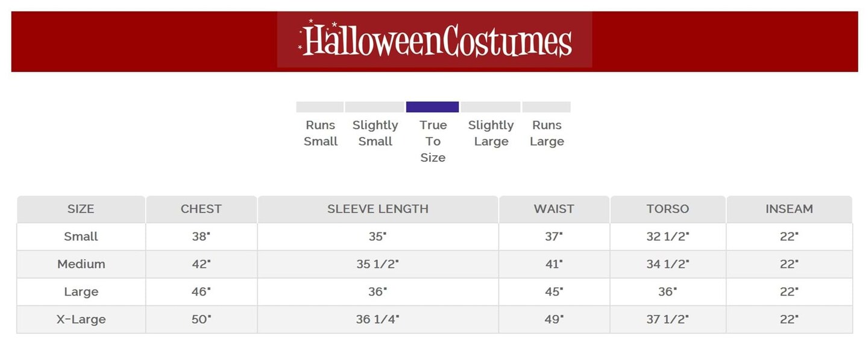Click the SIZE column header

(x=81, y=209)
